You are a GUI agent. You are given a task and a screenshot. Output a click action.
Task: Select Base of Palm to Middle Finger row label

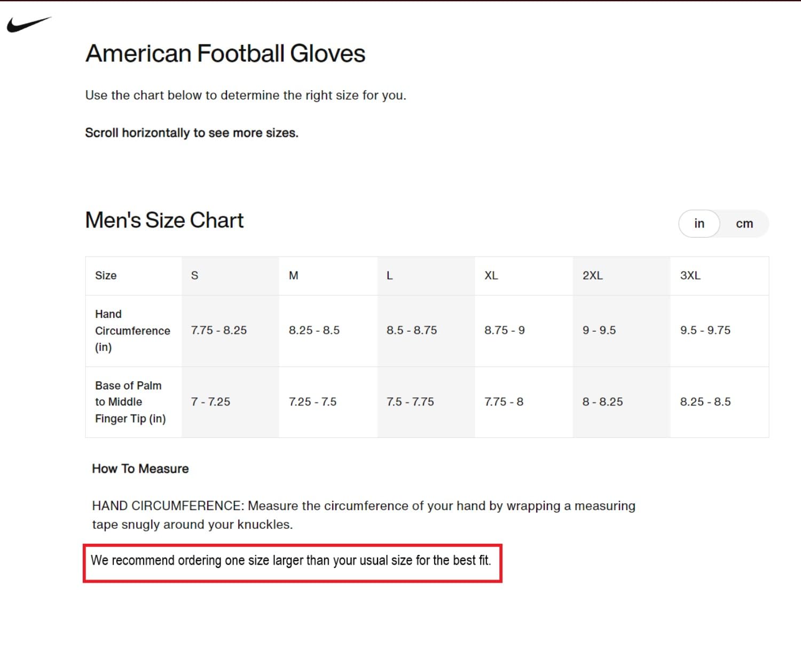(130, 402)
